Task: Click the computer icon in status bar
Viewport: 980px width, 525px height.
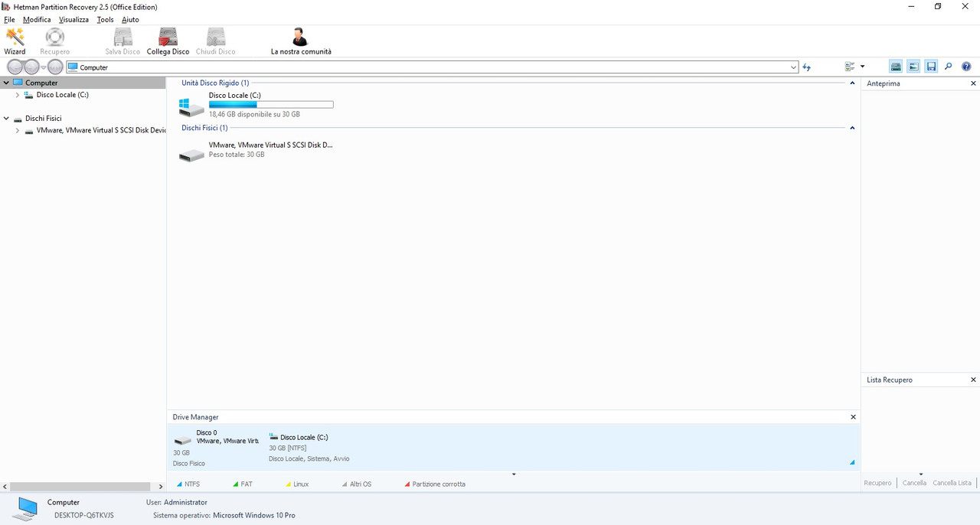Action: (x=25, y=508)
